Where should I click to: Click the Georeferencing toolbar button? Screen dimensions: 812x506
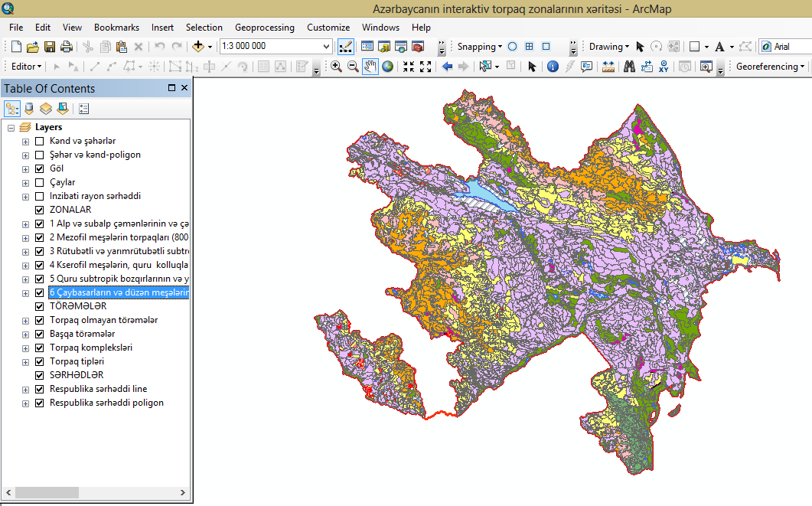(x=769, y=67)
